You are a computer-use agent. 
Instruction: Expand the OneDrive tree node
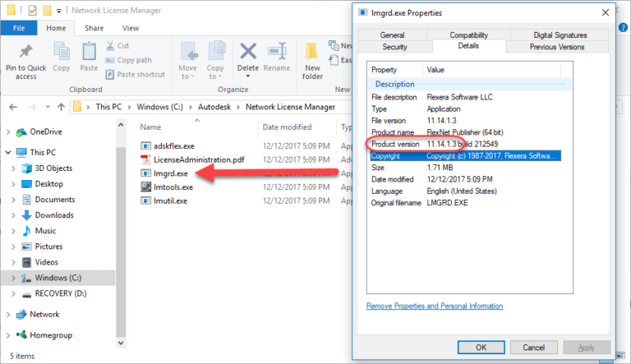pos(8,131)
